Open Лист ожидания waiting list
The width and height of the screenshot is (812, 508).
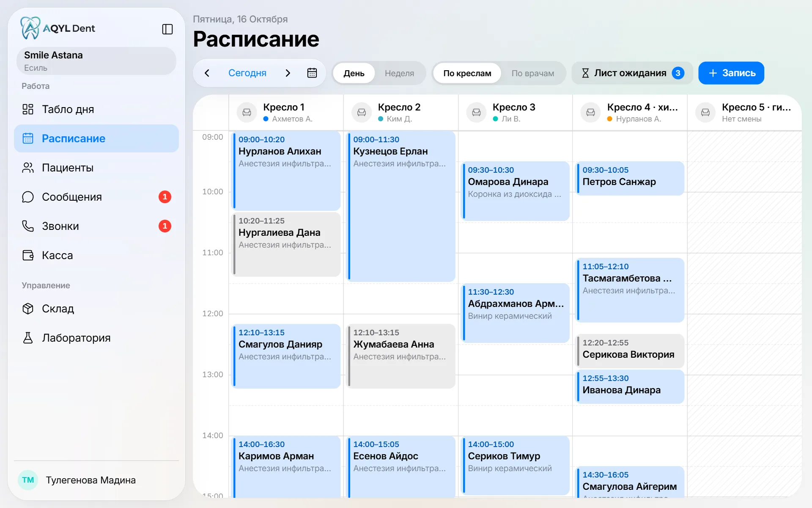632,73
